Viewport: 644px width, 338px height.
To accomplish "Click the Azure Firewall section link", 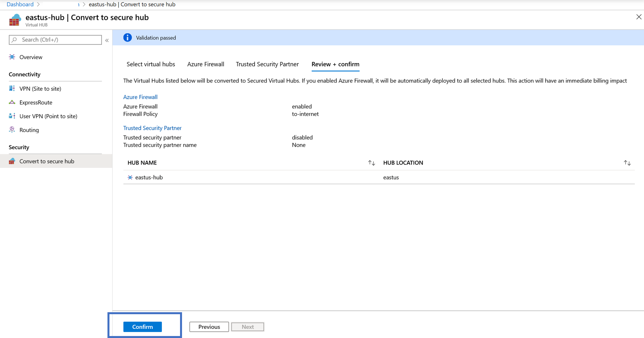I will coord(140,97).
